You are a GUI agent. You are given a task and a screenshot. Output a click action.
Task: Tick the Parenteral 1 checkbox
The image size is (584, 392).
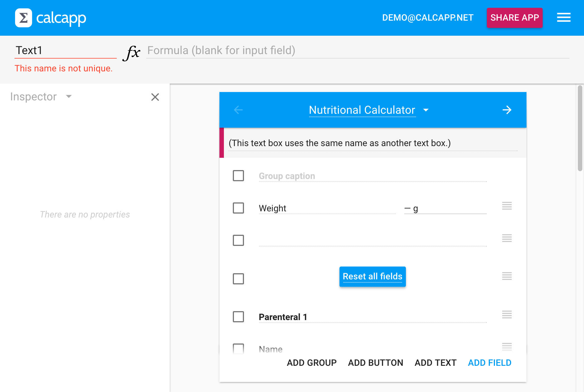238,317
